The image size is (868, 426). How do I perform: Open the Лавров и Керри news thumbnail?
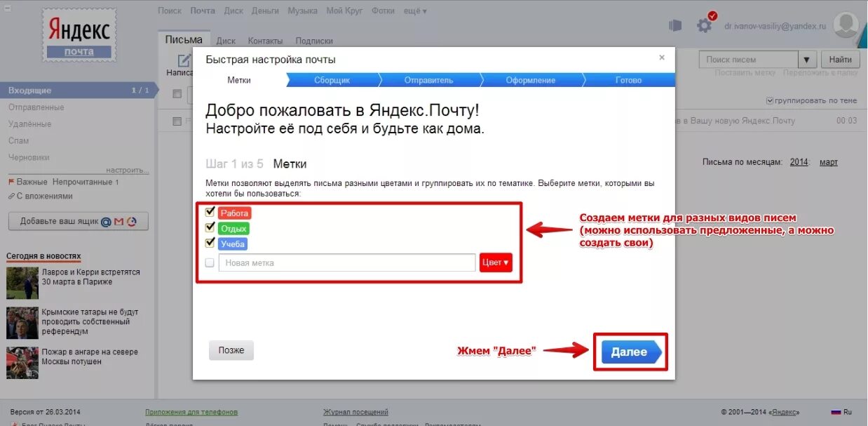22,283
